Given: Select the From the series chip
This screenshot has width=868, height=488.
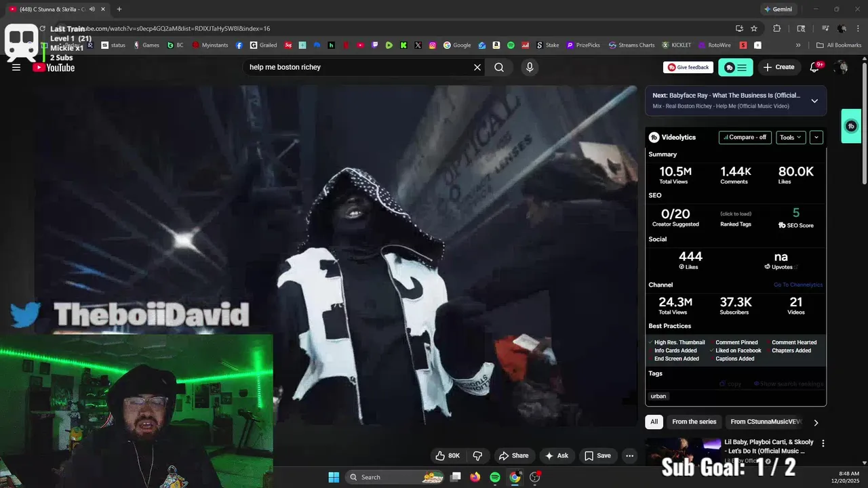Looking at the screenshot, I should (694, 422).
